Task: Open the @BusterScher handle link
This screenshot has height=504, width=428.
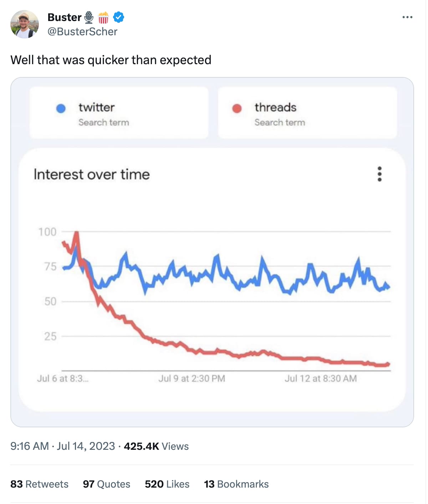Action: 82,32
